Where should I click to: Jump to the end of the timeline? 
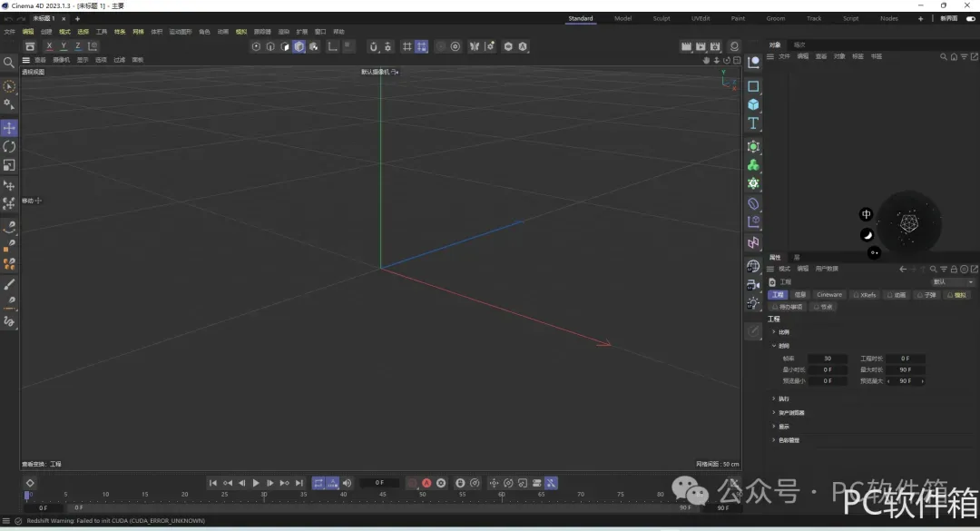(299, 483)
